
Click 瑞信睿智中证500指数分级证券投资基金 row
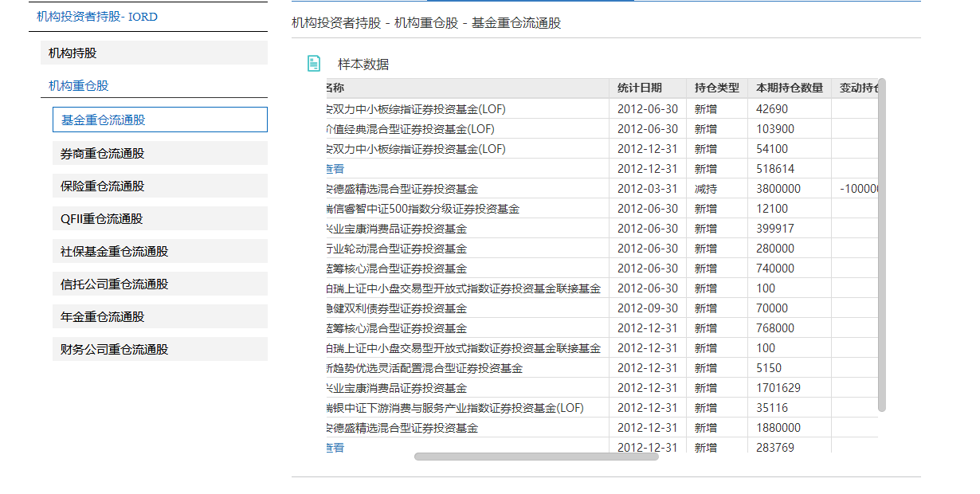click(x=423, y=209)
